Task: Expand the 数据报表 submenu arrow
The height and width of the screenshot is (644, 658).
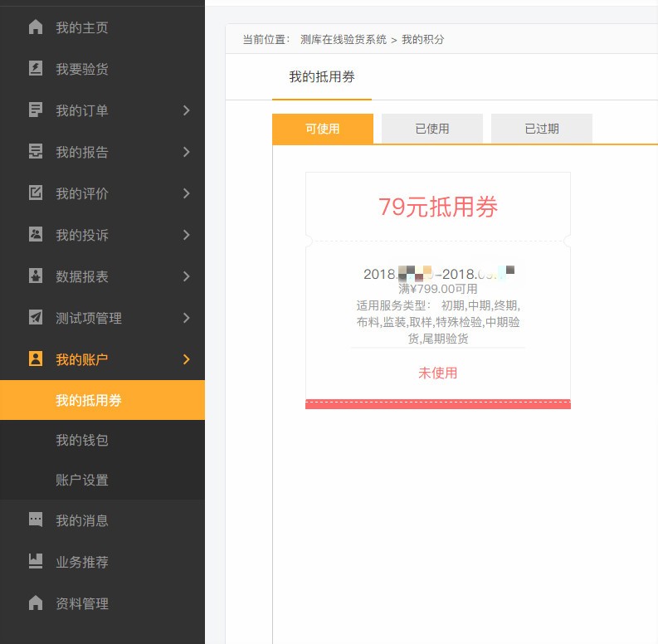Action: tap(186, 276)
